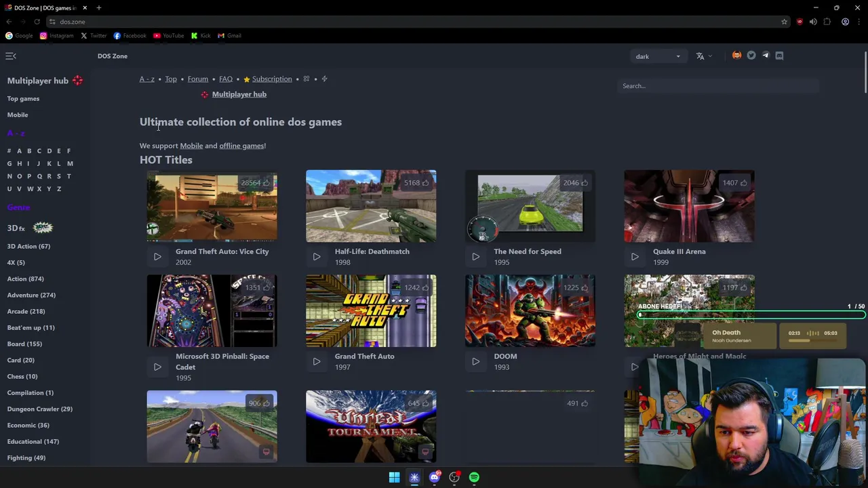
Task: Open the Arcade (218) genre
Action: 26,312
